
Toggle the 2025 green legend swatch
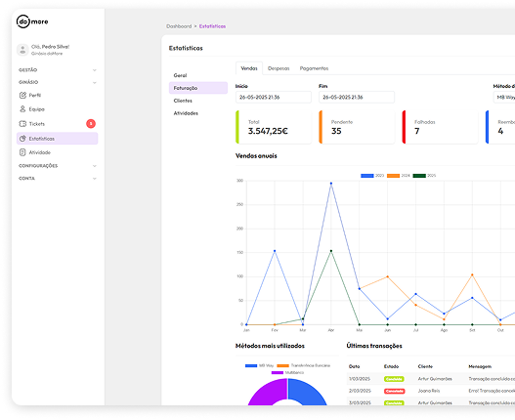pos(419,176)
